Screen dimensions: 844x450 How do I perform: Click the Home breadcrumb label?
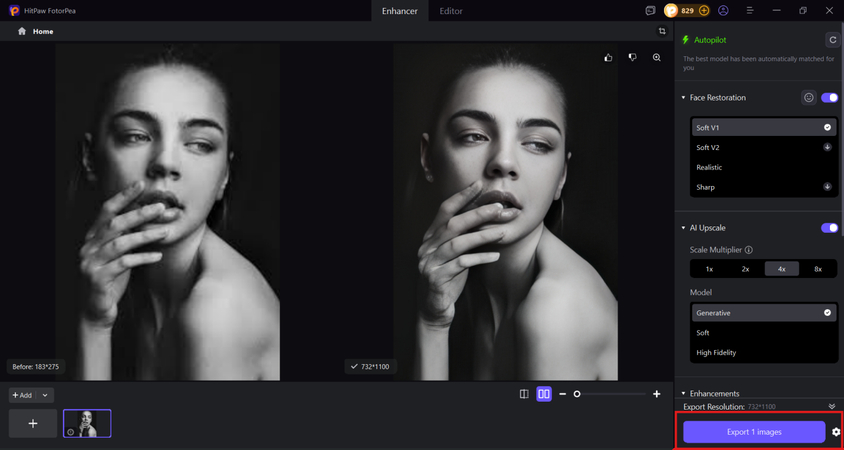point(43,31)
